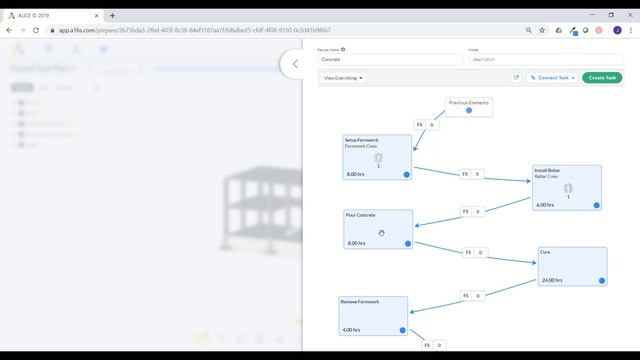Select the Setup Formwork task card
Screen dimensions: 640x360
click(x=377, y=157)
